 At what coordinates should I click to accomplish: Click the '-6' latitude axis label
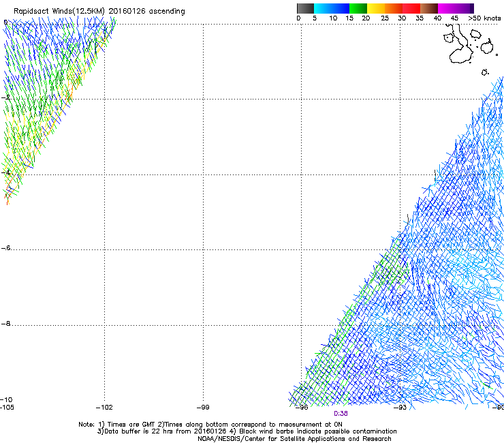pyautogui.click(x=5, y=247)
